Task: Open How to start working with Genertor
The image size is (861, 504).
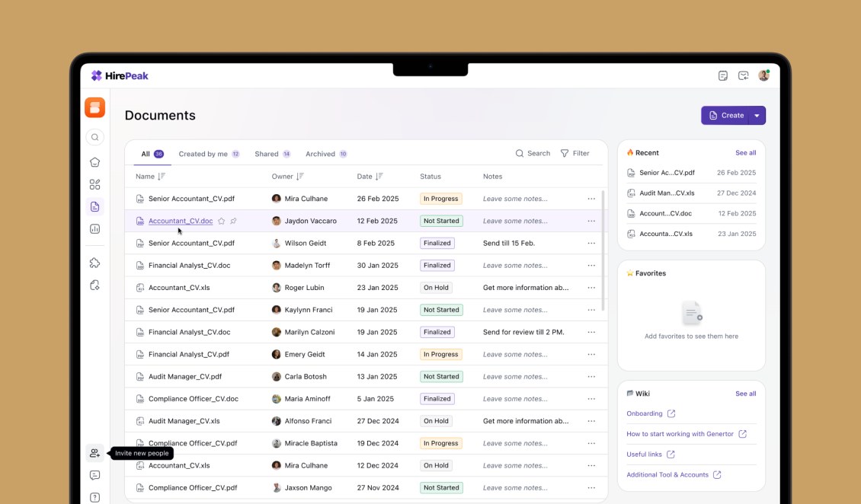Action: pos(680,434)
